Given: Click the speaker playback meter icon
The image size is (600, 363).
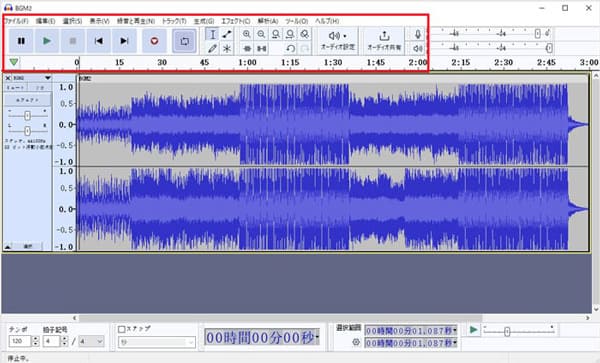Looking at the screenshot, I should [x=418, y=49].
